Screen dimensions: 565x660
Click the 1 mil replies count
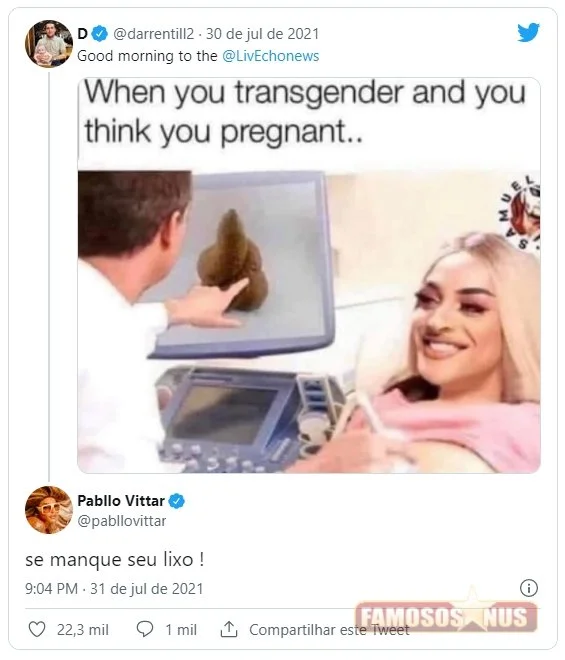point(181,630)
